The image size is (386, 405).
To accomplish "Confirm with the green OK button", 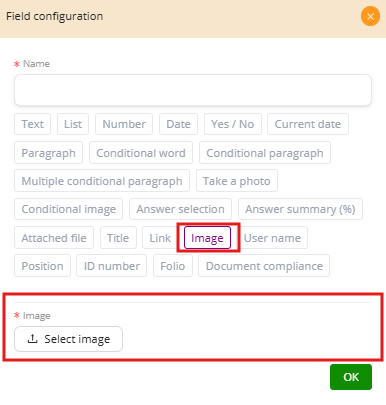I will (351, 377).
